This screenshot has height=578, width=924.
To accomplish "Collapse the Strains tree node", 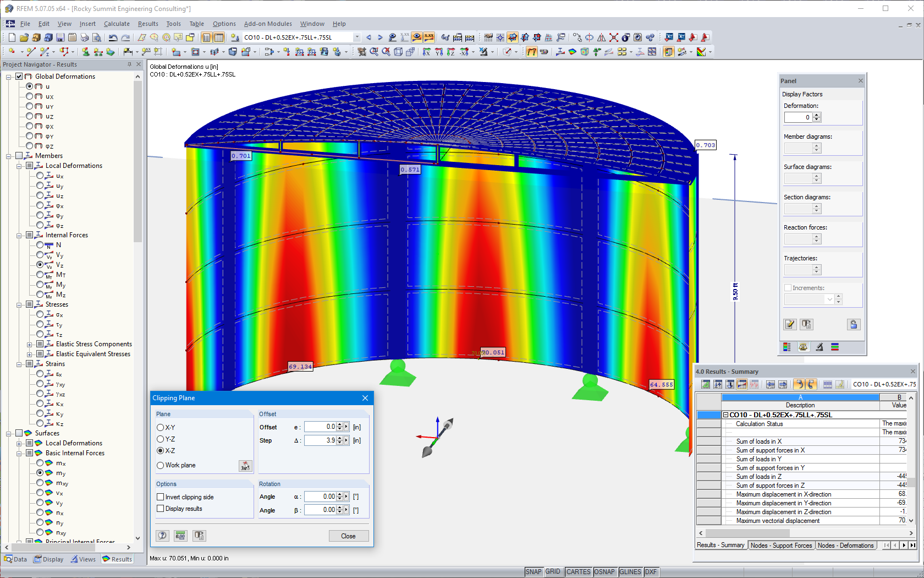I will click(x=19, y=364).
